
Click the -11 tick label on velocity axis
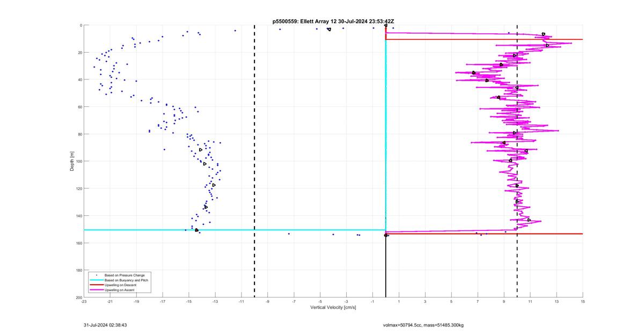pyautogui.click(x=241, y=301)
